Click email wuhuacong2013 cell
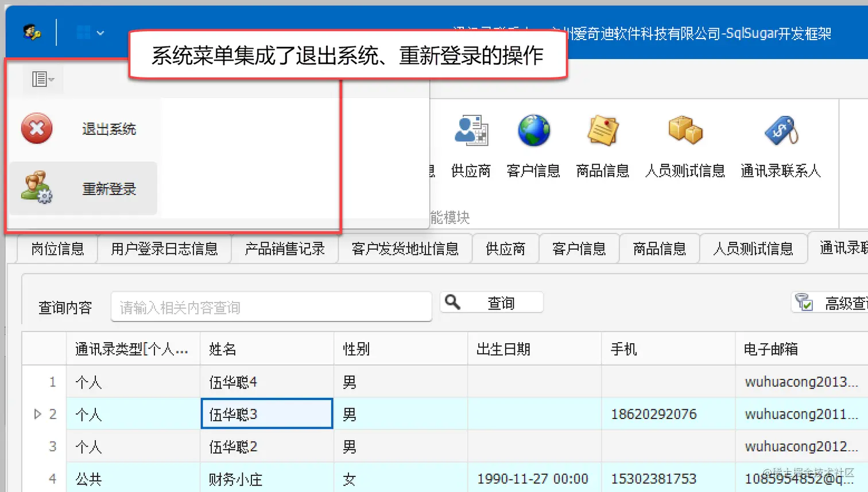The height and width of the screenshot is (492, 868). pyautogui.click(x=801, y=382)
